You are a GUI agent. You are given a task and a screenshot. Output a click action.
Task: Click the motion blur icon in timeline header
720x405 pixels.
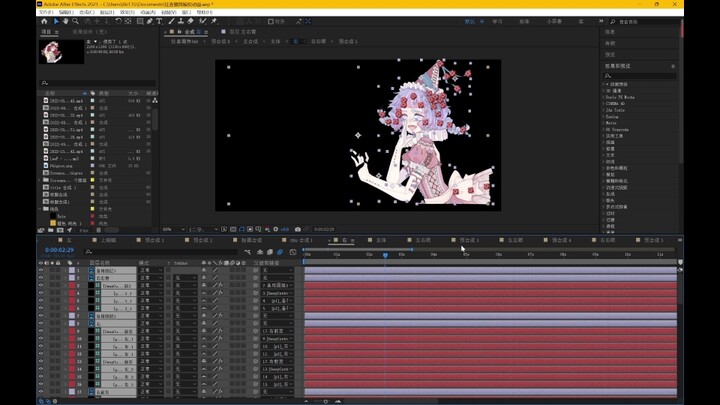280,252
